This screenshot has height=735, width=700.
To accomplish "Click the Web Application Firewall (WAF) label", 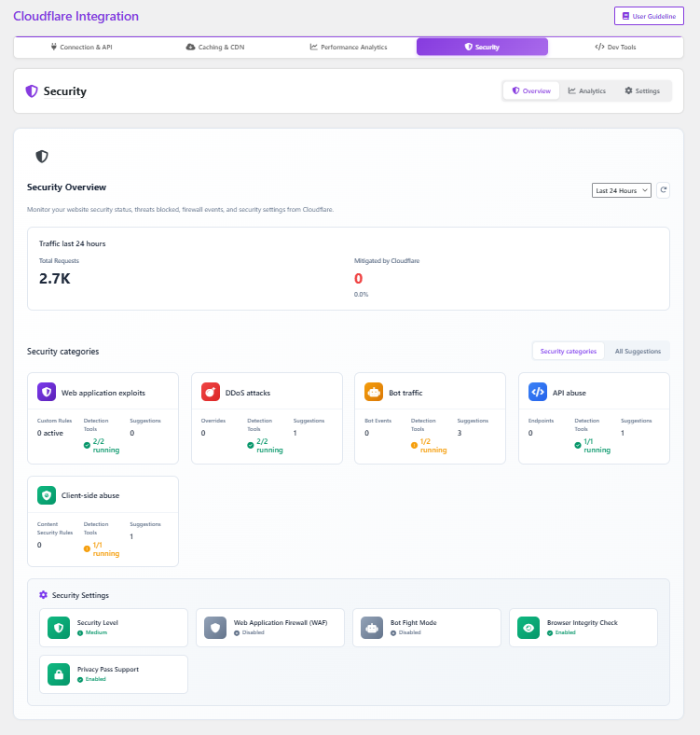I will [281, 622].
